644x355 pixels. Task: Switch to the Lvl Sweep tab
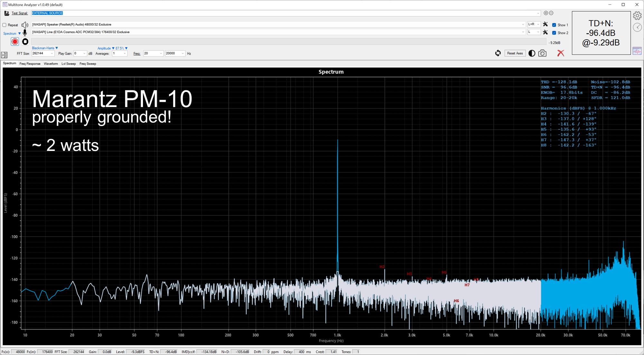(69, 64)
